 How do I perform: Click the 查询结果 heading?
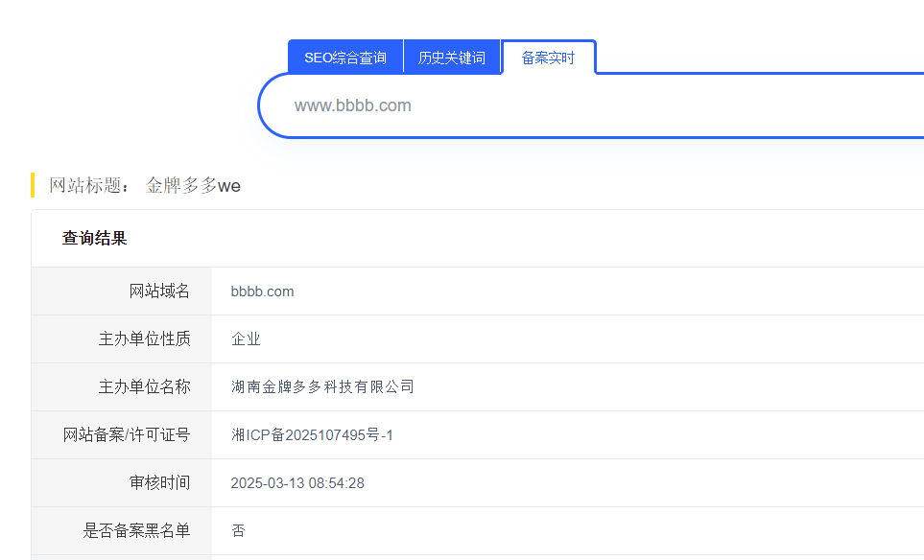(94, 239)
